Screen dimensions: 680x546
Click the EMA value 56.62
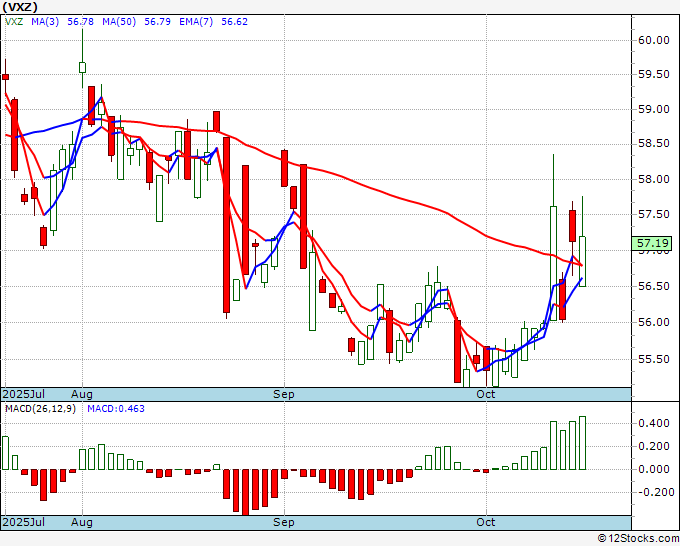click(x=235, y=22)
